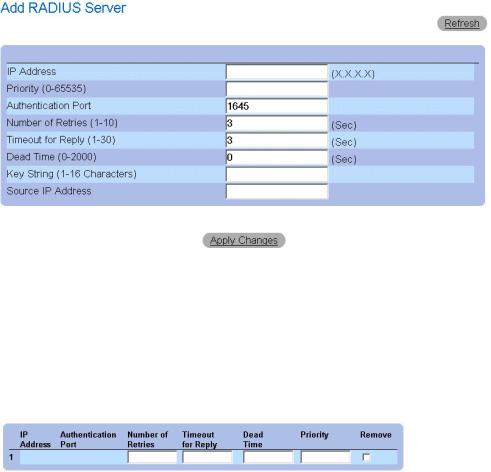Screen dimensions: 491x472
Task: Click the Key String (1-16 Characters) label
Action: pyautogui.click(x=71, y=174)
